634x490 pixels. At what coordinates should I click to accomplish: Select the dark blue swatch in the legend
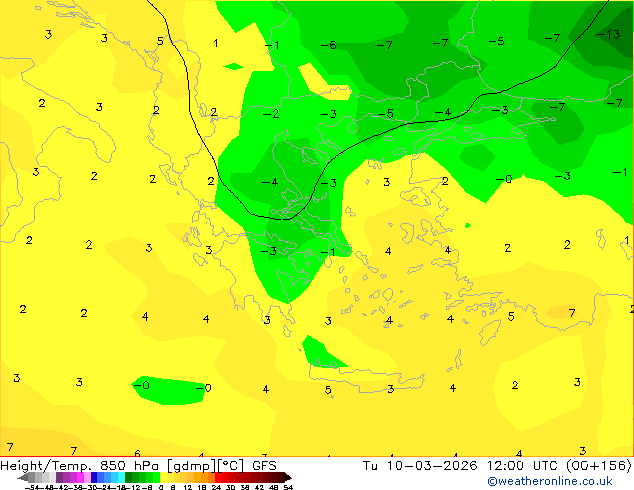[94, 477]
